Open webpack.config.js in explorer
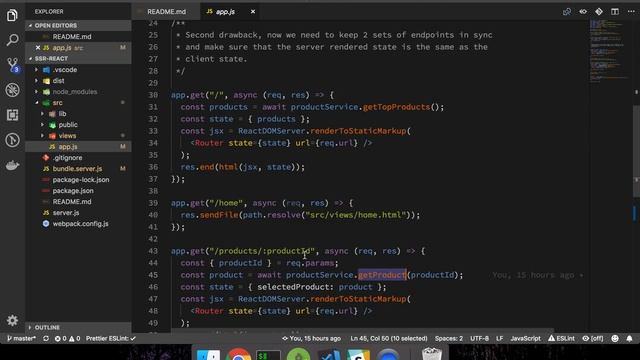Viewport: 640px width, 360px height. 78,224
